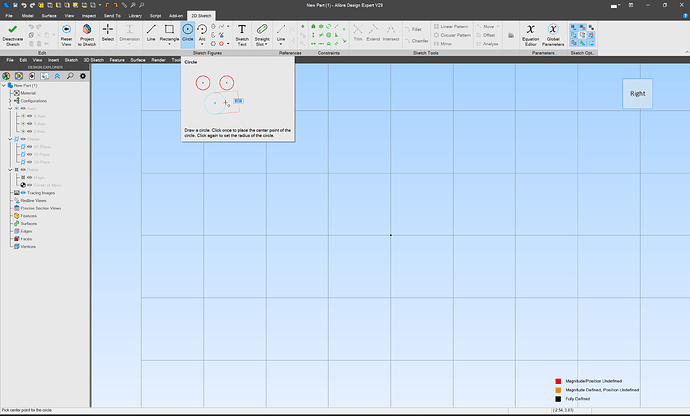Click orange Magnitude Defined legend swatch
Viewport: 690px width, 416px height.
[558, 390]
